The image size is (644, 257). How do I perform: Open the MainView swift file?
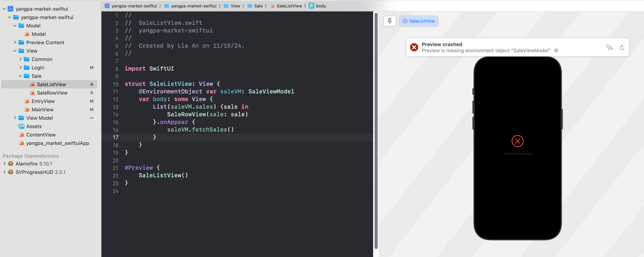click(x=42, y=109)
